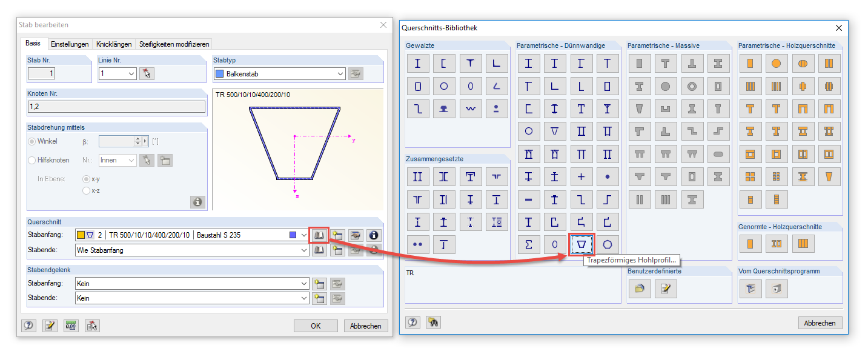Screen dimensions: 868x351
Task: Open help in Querschnitts-Bibliothek dialog
Action: pos(412,323)
